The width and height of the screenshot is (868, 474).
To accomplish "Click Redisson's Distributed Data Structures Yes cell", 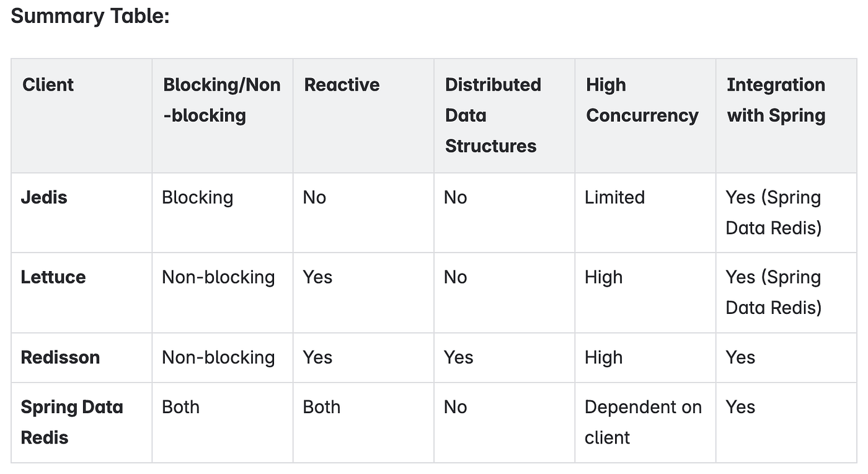I will (458, 357).
